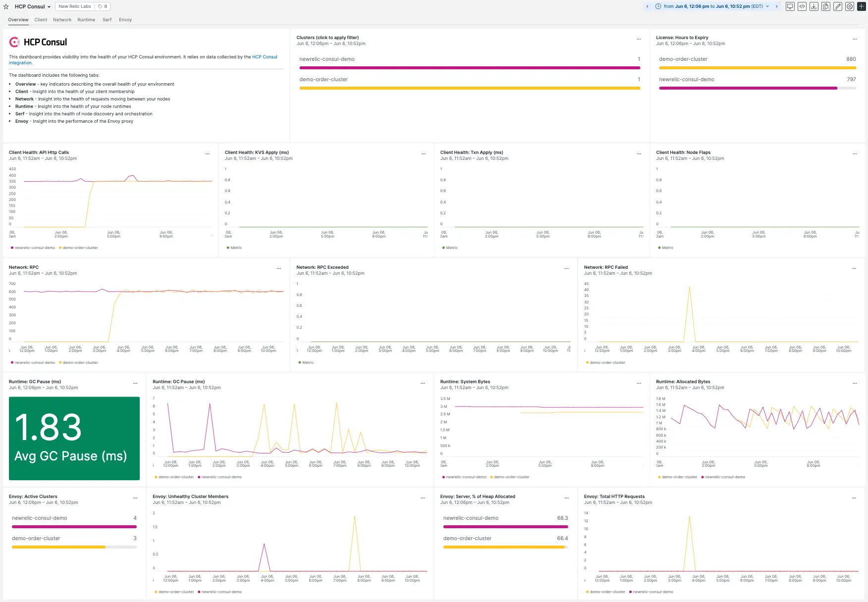The image size is (868, 602).
Task: Expand the HCP Consul dashboard name chevron
Action: [x=48, y=6]
